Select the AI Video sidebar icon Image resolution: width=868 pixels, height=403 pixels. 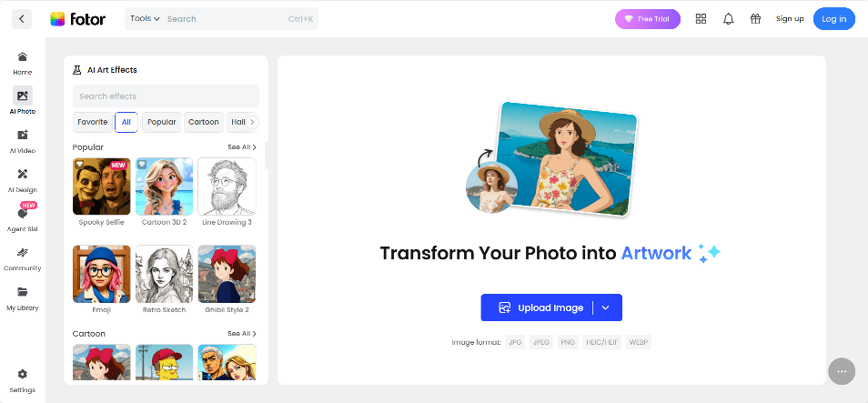22,136
